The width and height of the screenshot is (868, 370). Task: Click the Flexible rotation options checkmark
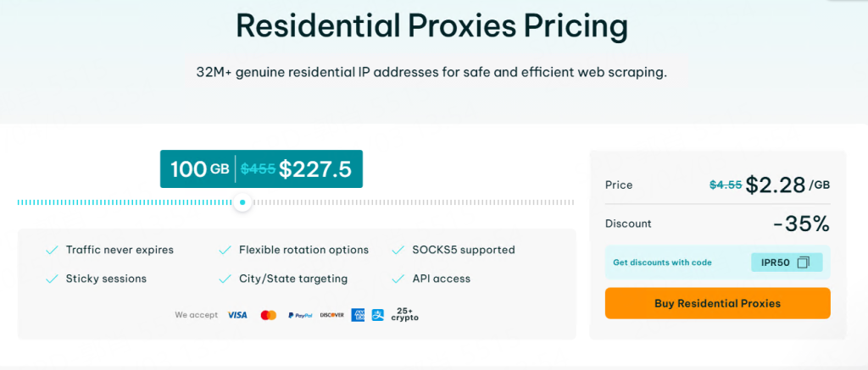225,250
